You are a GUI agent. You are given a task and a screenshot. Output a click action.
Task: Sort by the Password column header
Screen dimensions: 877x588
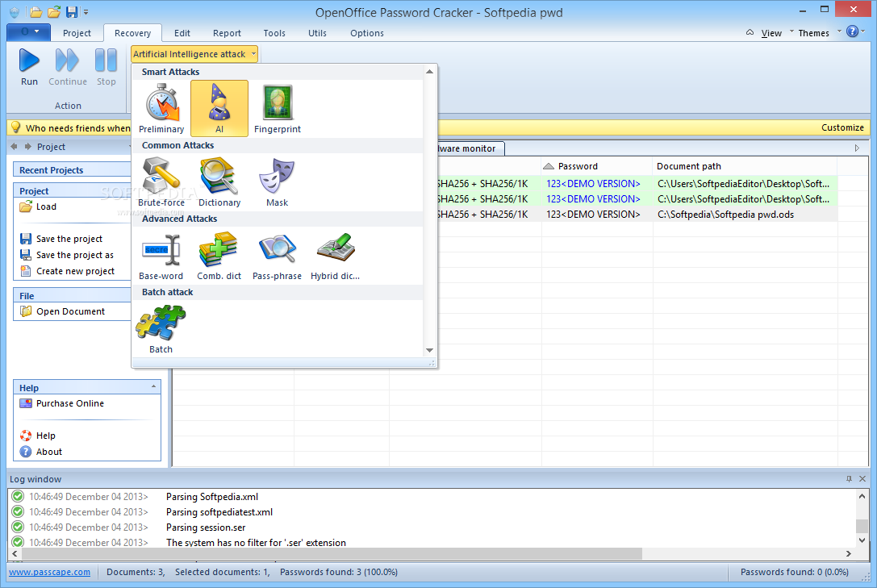tap(596, 166)
